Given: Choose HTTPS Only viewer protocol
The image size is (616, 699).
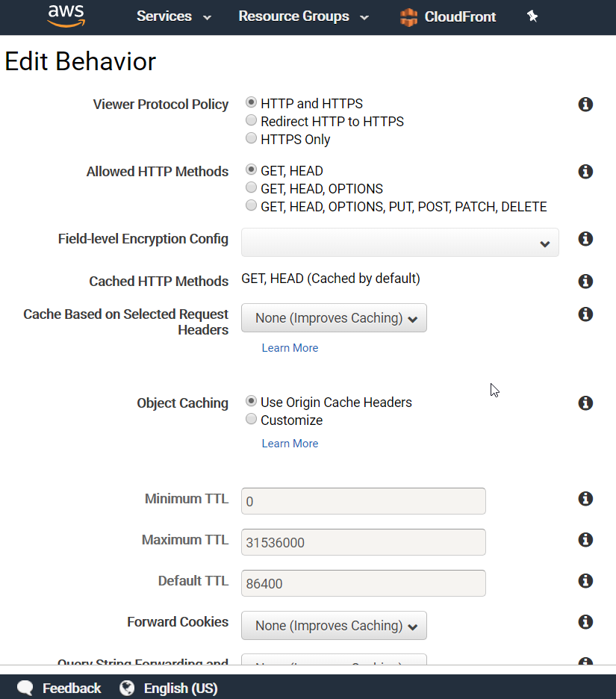Looking at the screenshot, I should pyautogui.click(x=252, y=139).
